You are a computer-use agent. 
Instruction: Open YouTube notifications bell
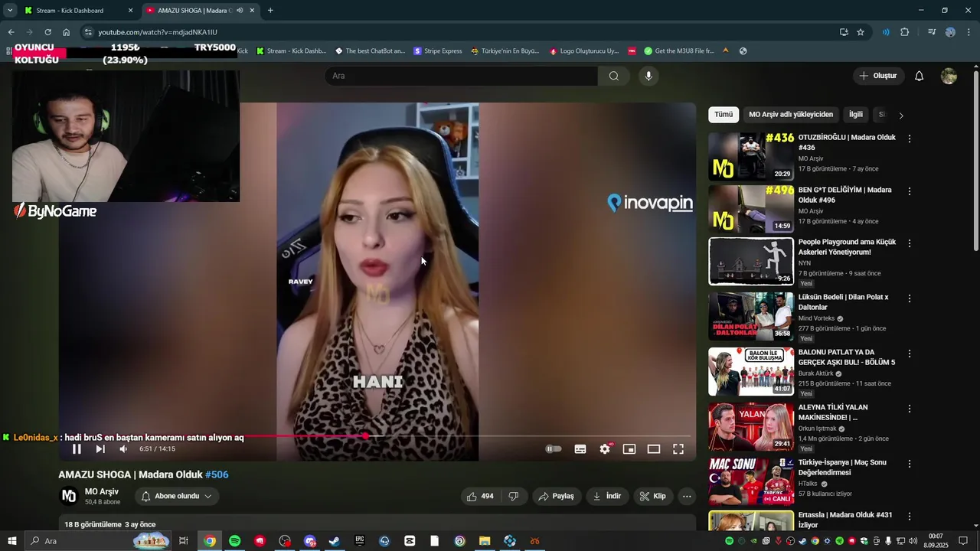[x=920, y=76]
